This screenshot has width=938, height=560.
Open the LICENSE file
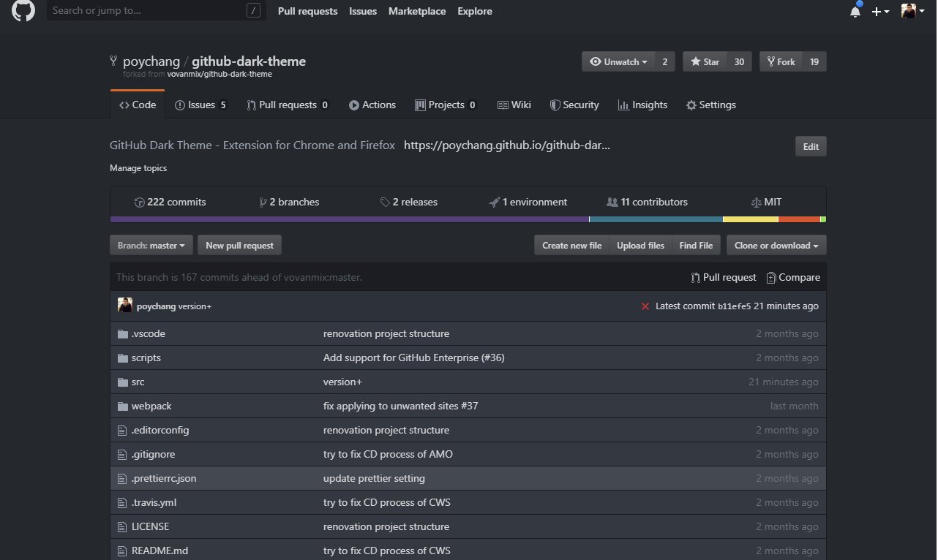click(151, 526)
